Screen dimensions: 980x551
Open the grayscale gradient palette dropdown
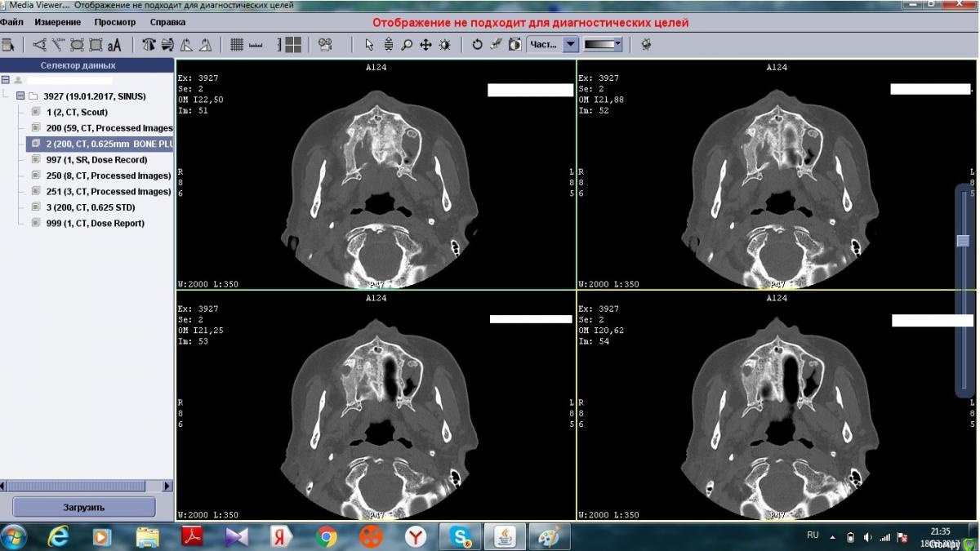617,45
